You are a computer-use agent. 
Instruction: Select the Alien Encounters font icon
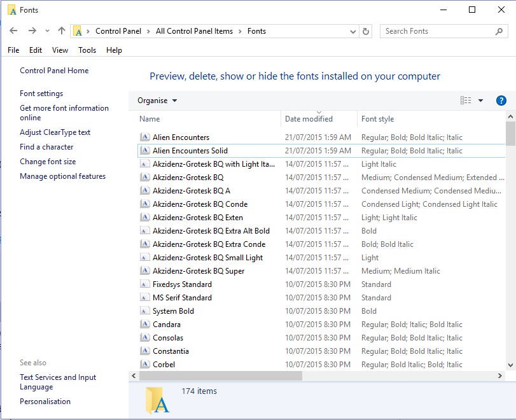(x=144, y=137)
